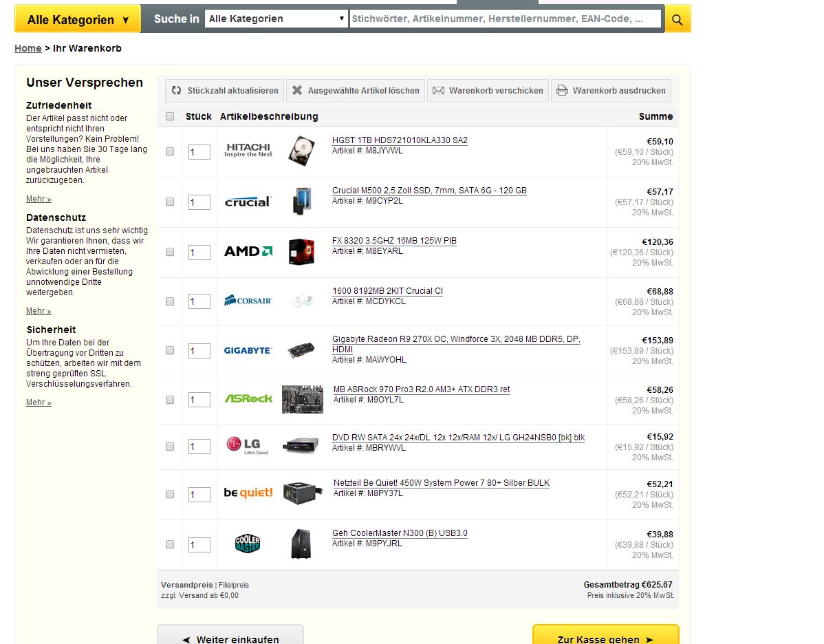Click quantity field for FX 8320 processor
The height and width of the screenshot is (644, 824).
point(199,253)
